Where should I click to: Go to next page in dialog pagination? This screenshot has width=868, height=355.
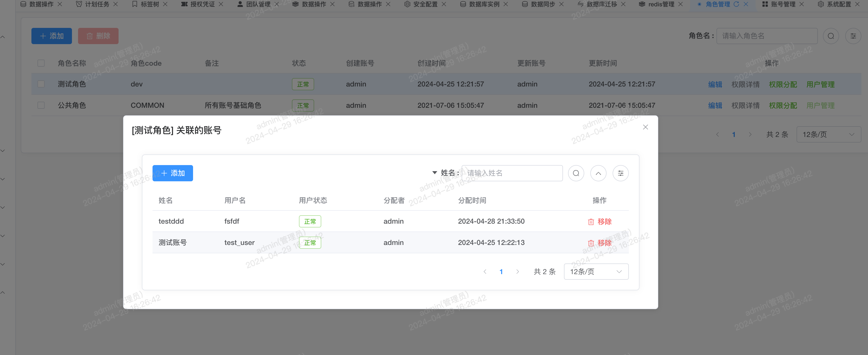tap(518, 272)
